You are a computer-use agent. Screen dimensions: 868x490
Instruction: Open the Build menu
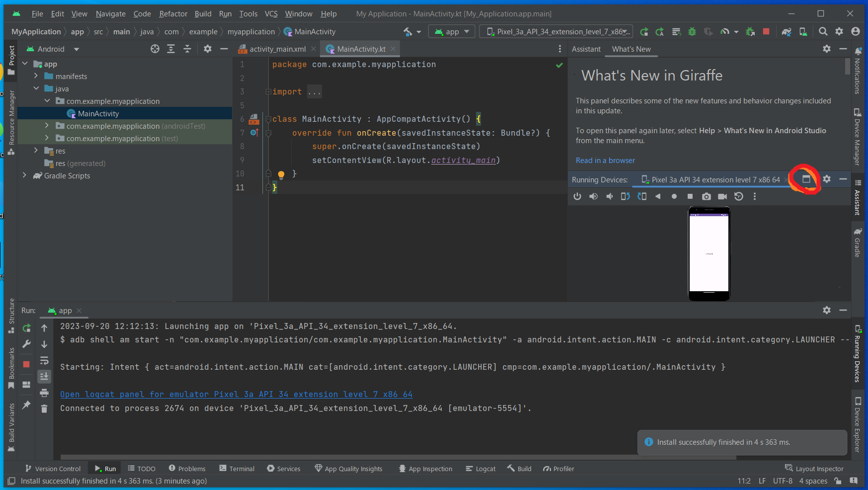point(203,14)
